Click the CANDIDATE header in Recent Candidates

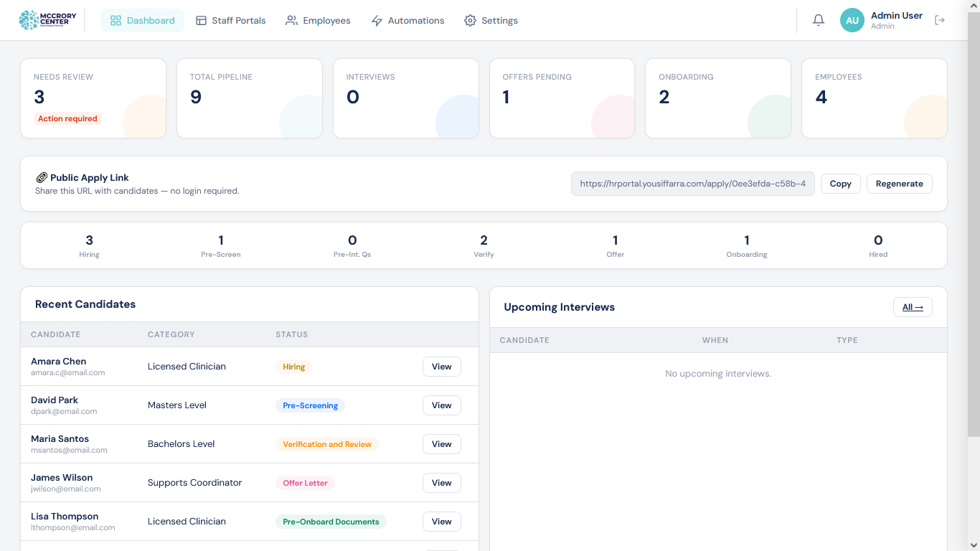coord(56,334)
